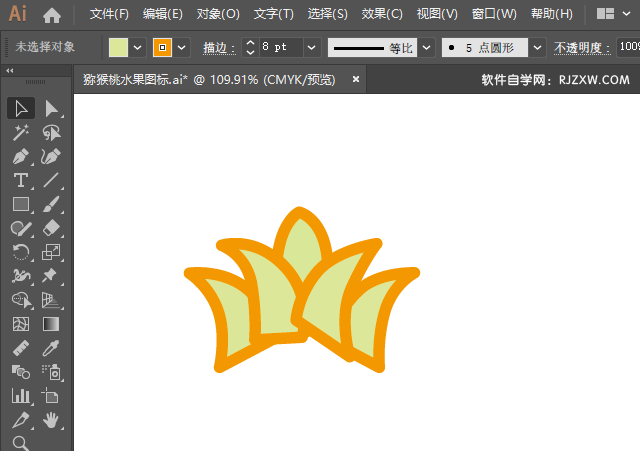Select the Rectangle tool
Image resolution: width=640 pixels, height=451 pixels.
coord(21,204)
